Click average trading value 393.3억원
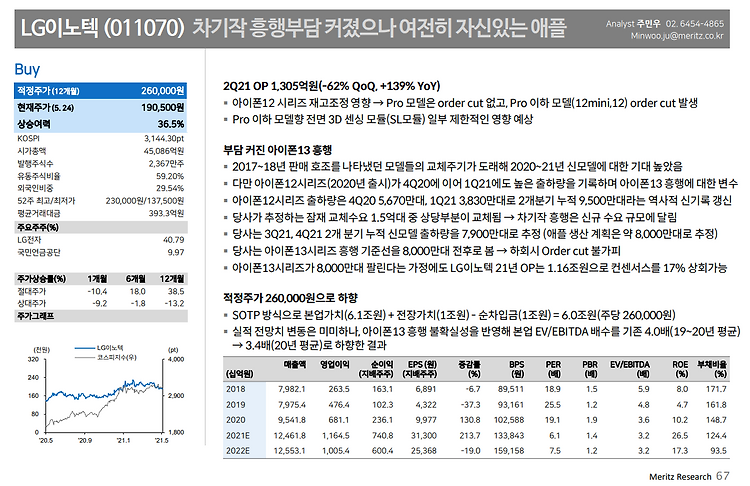 click(166, 213)
